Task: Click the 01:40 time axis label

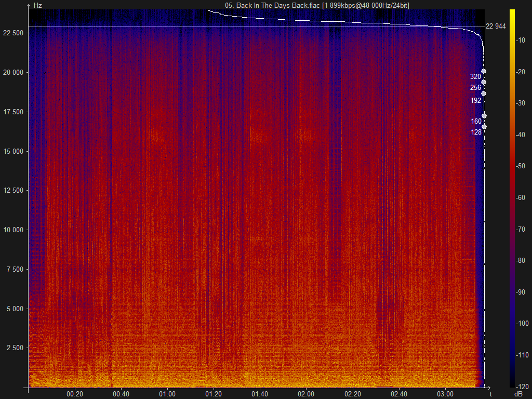Action: point(260,394)
